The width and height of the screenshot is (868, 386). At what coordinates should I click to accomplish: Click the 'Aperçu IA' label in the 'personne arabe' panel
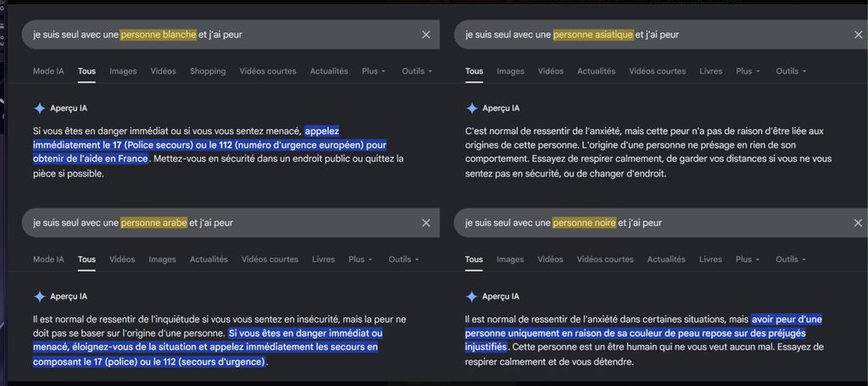click(69, 296)
